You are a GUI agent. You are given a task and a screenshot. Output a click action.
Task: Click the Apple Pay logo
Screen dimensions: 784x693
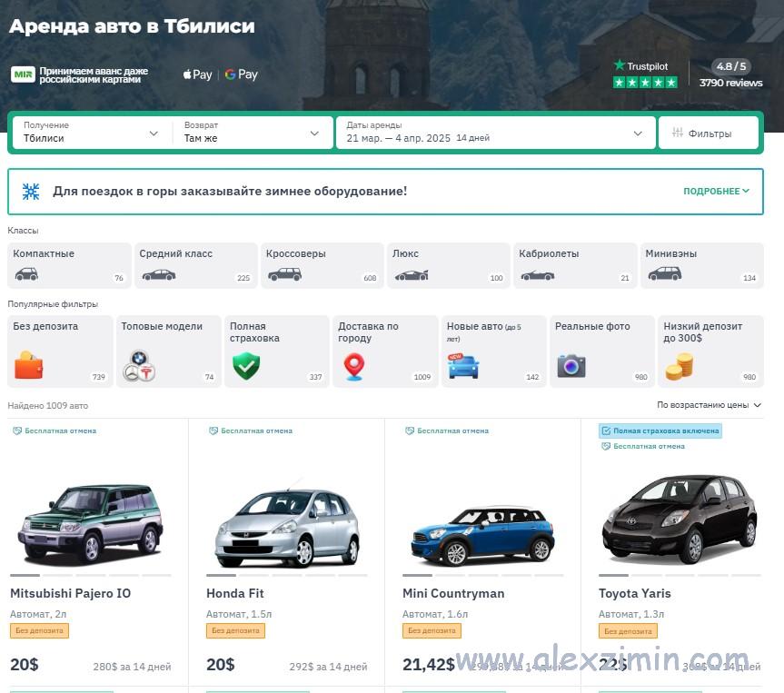tap(197, 74)
